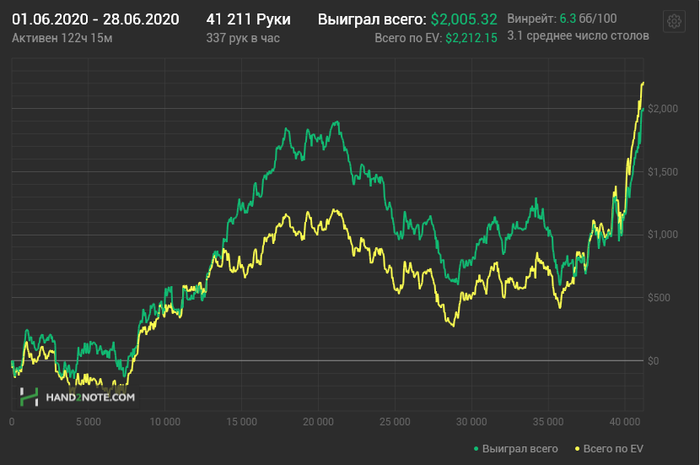Viewport: 700px width, 465px height.
Task: Click the '10 000' x-axis label
Action: pyautogui.click(x=165, y=422)
